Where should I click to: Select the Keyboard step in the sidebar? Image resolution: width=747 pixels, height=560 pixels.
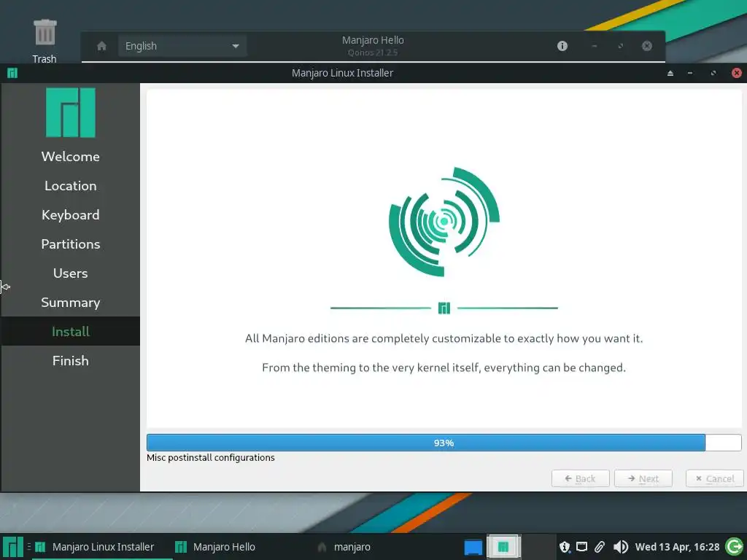(x=71, y=215)
